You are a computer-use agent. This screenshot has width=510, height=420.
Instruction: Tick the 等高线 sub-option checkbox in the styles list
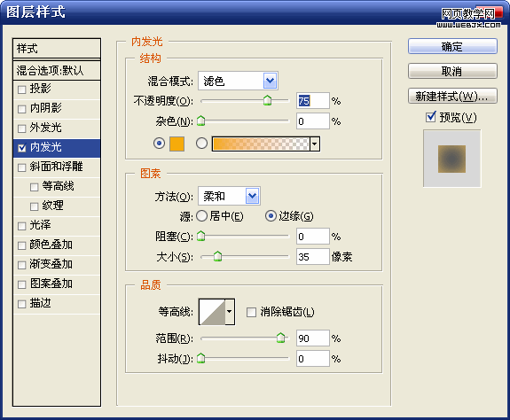35,187
